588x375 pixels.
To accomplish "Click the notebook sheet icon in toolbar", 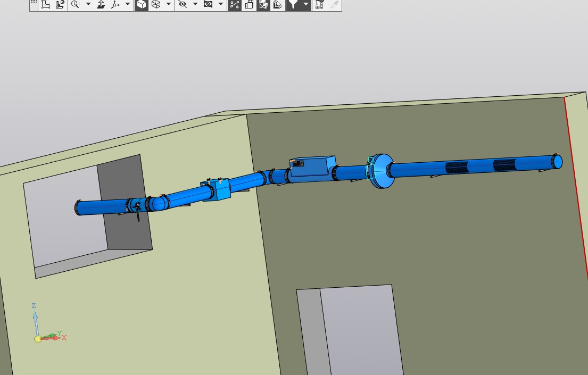I will (249, 4).
